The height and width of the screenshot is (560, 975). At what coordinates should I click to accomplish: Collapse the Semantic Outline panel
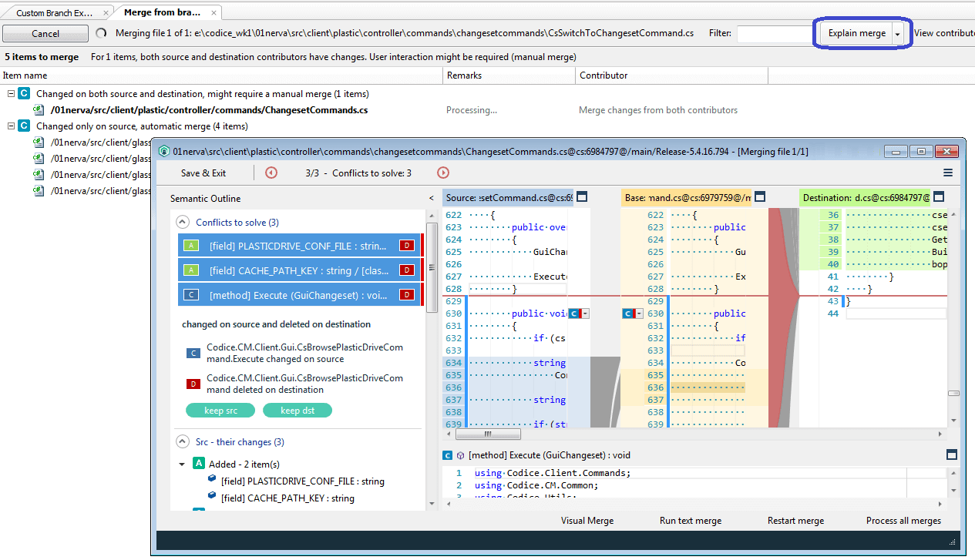(x=431, y=198)
